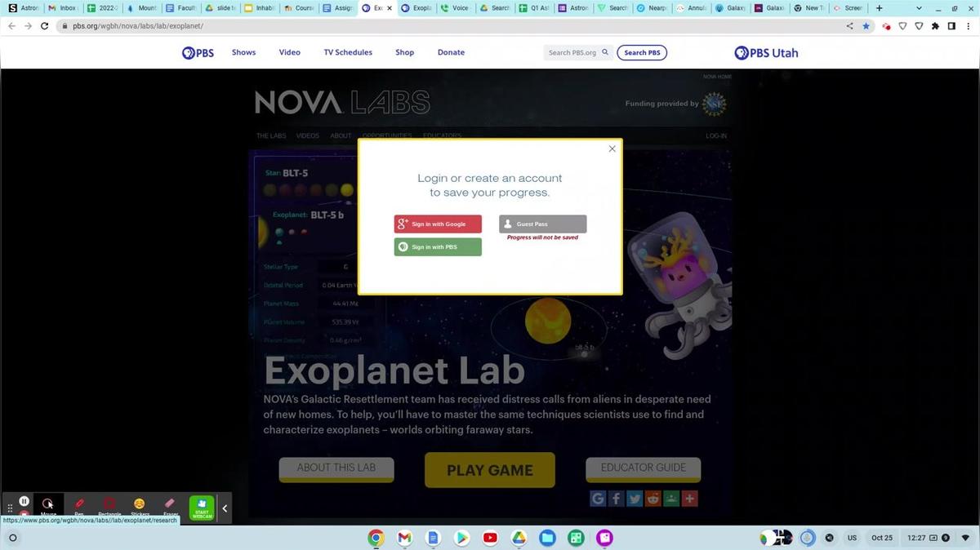Choose Sign in with PBS

438,247
